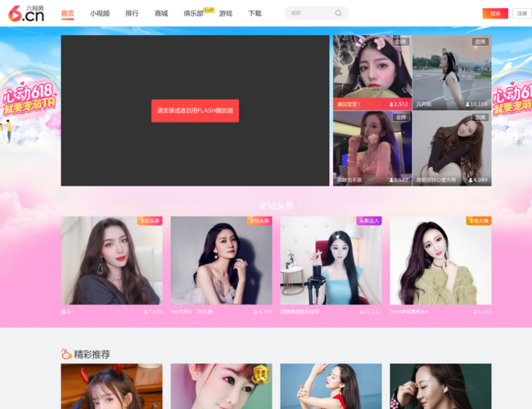Click the gold shield badge on recommended thumbnail
The height and width of the screenshot is (409, 532).
[261, 375]
